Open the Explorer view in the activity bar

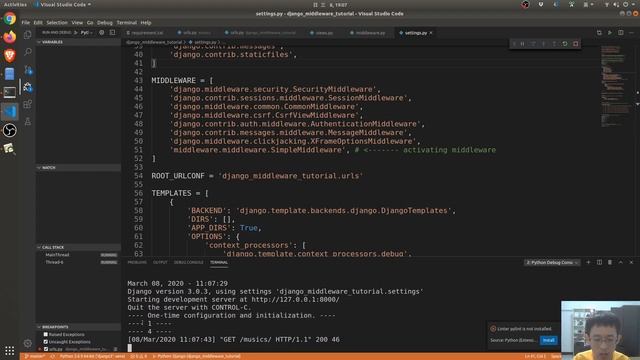point(28,35)
